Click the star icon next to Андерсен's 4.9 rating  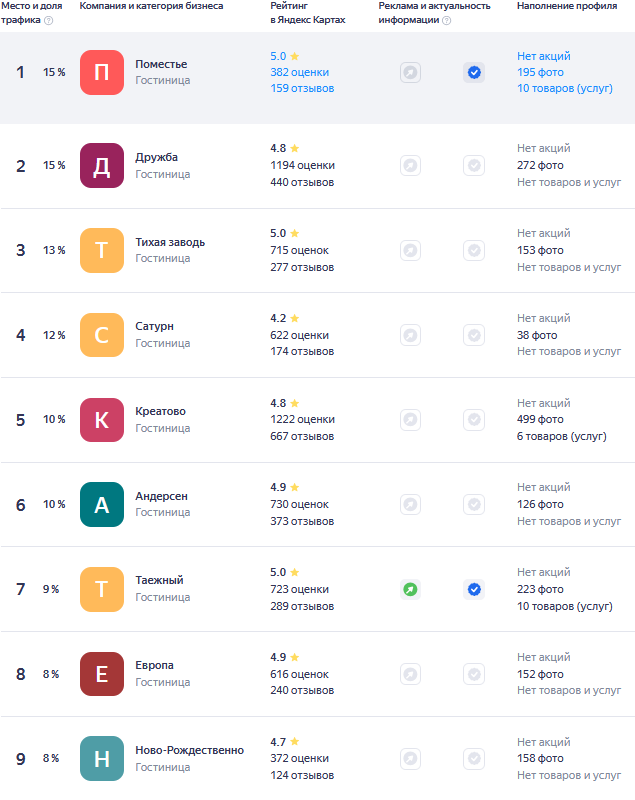(x=294, y=487)
